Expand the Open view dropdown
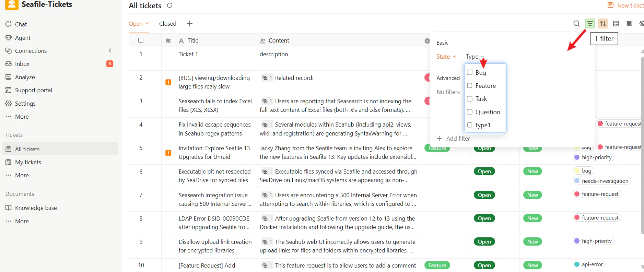The image size is (644, 272). [139, 24]
